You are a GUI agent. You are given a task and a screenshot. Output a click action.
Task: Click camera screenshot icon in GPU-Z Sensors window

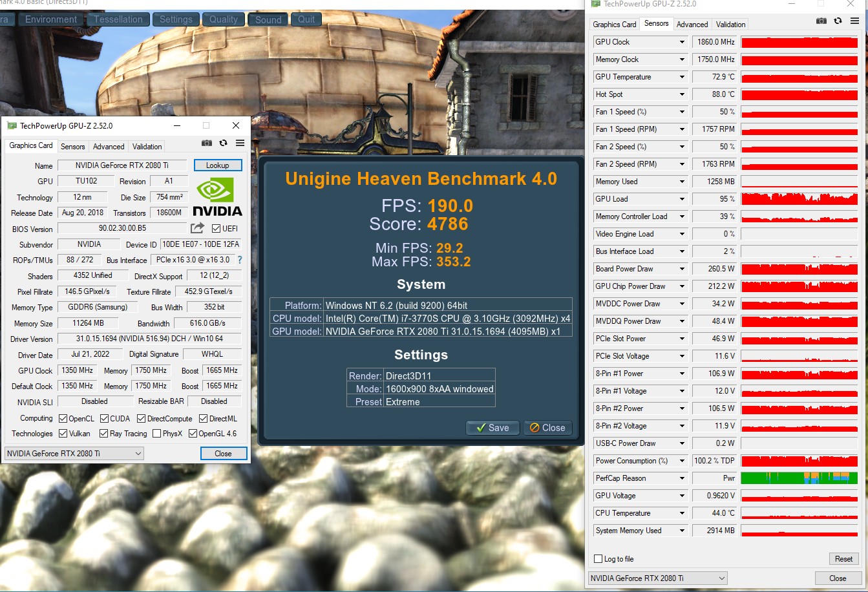pos(821,21)
